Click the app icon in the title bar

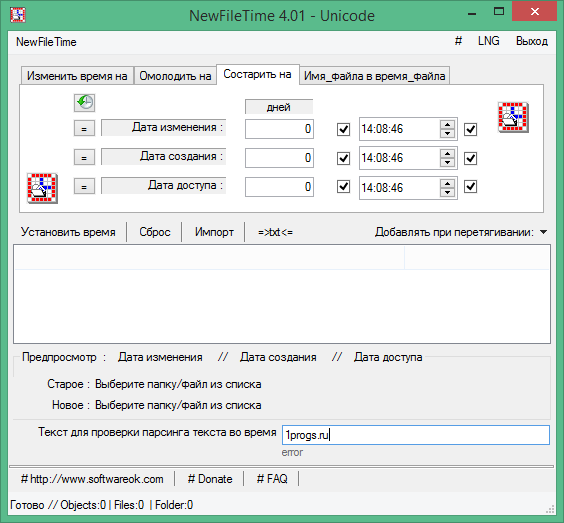(x=18, y=15)
